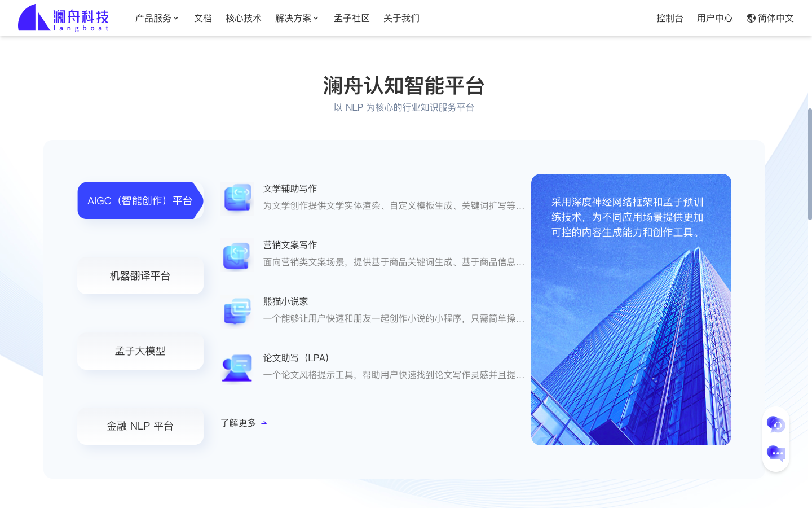Click the subtitle 以 NLP 为核心的行业知识服务平台
812x508 pixels.
pos(404,107)
